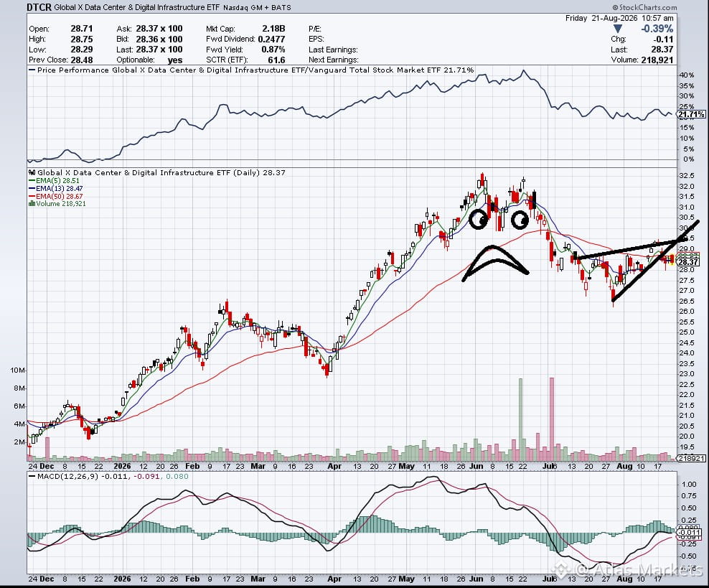This screenshot has width=709, height=588.
Task: Click the -0.011 MACD value tag on axis
Action: 690,532
